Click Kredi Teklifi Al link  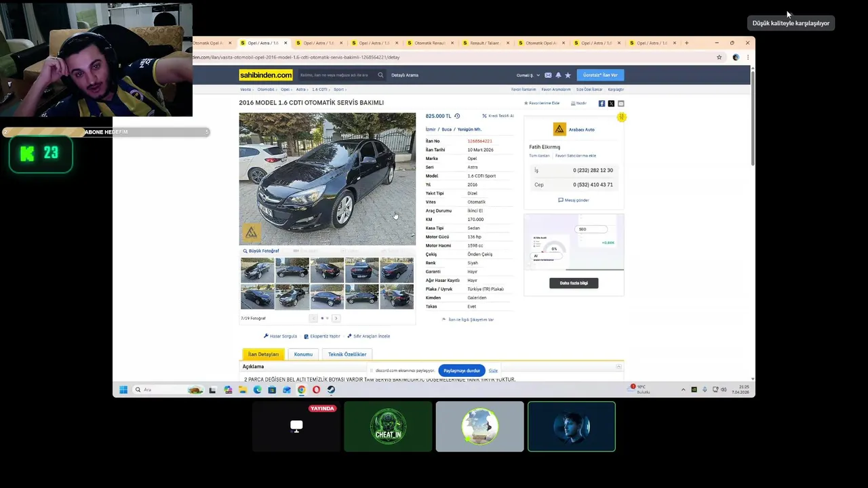[498, 116]
